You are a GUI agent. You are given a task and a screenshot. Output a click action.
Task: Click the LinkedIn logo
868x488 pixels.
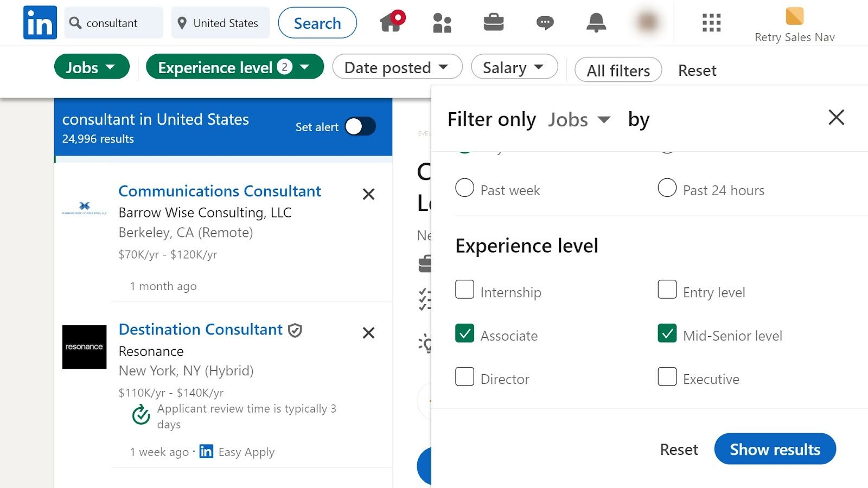tap(40, 23)
